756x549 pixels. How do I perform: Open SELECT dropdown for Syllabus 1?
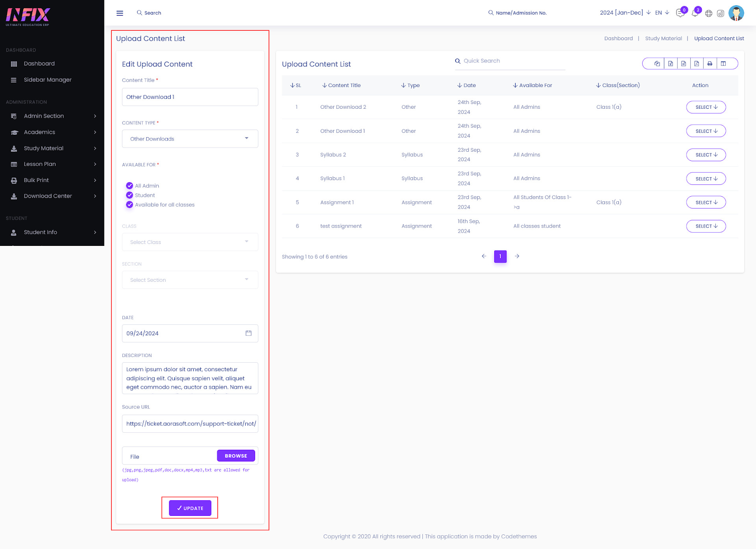[706, 179]
